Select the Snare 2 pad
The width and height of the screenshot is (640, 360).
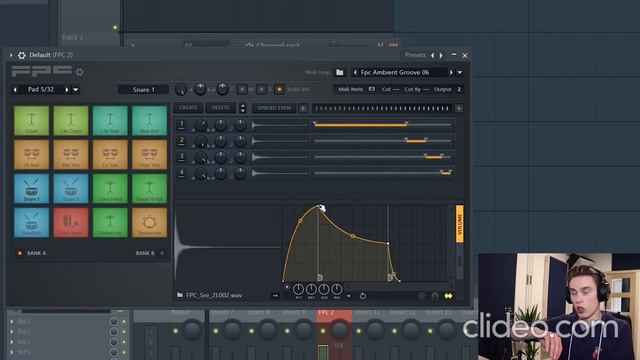(71, 189)
